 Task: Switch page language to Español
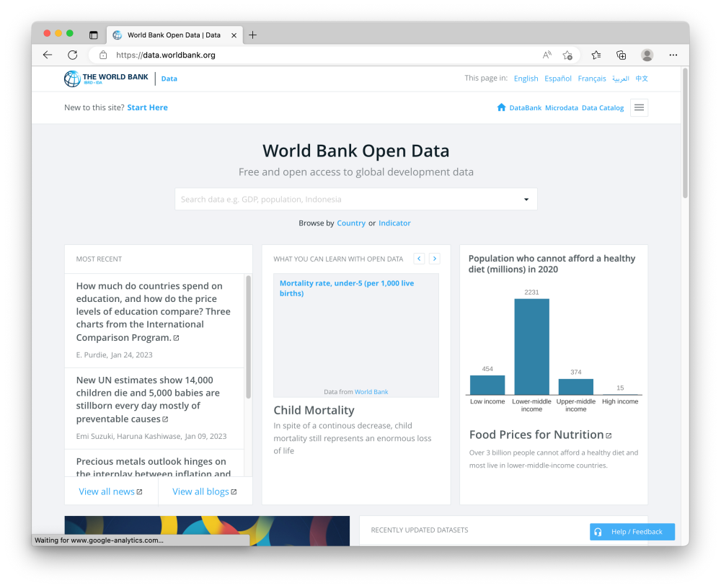[558, 79]
